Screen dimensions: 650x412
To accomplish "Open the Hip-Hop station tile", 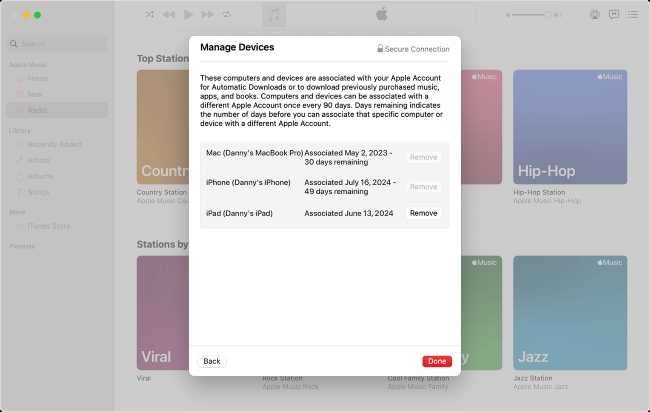I will point(570,127).
